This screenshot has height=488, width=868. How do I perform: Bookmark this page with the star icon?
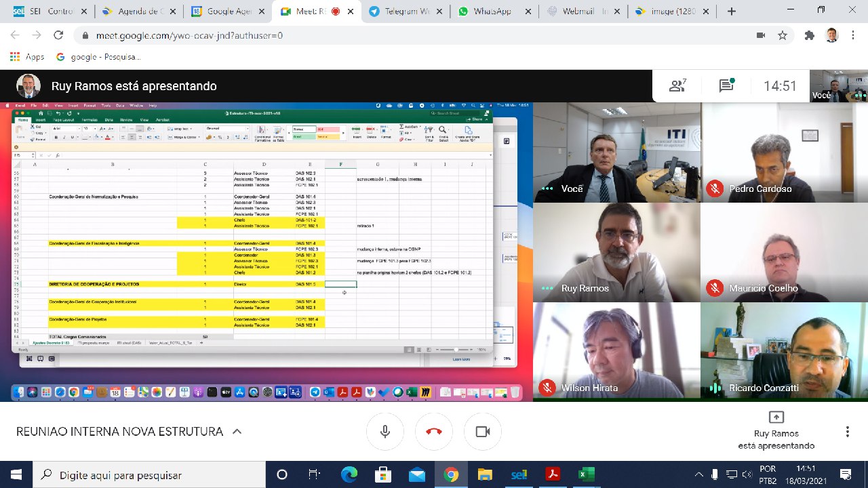(783, 35)
